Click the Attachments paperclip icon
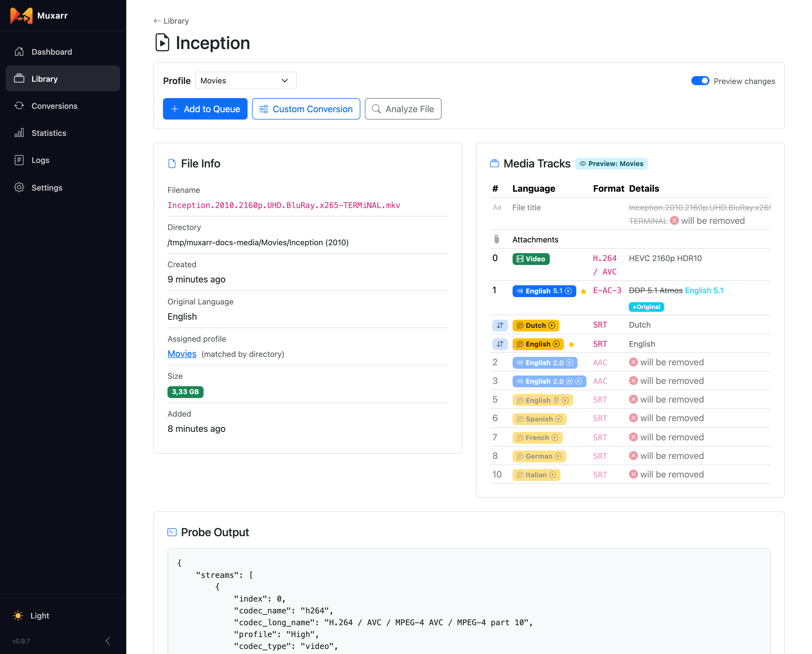812x654 pixels. tap(497, 239)
